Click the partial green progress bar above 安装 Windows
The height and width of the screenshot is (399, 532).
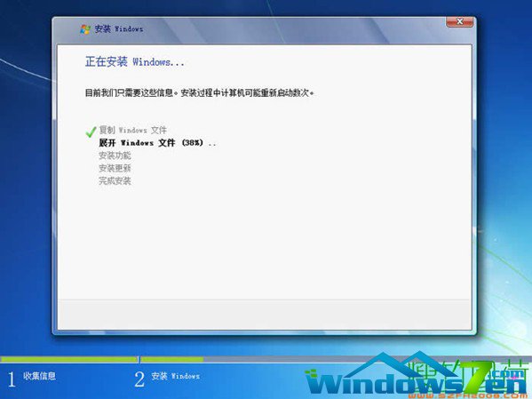pyautogui.click(x=172, y=359)
